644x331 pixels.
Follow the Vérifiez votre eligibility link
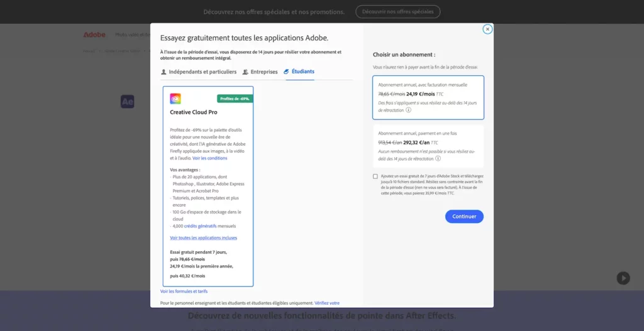point(327,303)
